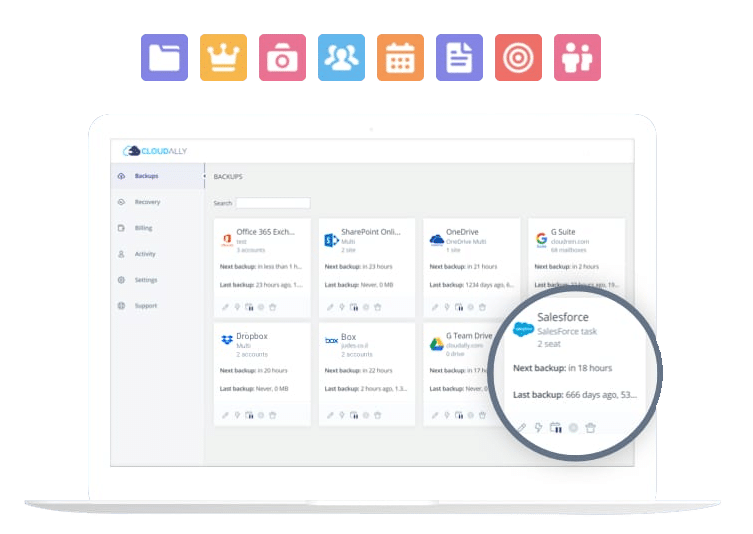Click the trash icon on Box card
This screenshot has height=534, width=753.
tap(377, 415)
